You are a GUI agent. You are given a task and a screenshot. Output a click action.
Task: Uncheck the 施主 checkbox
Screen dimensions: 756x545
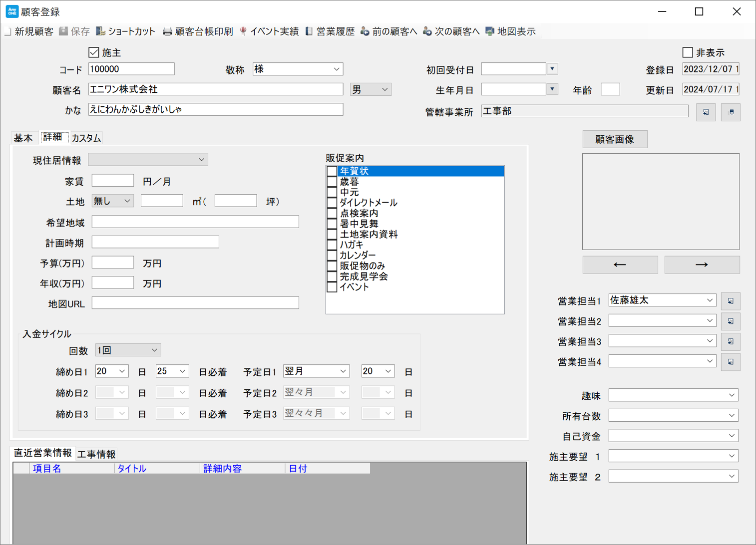94,52
